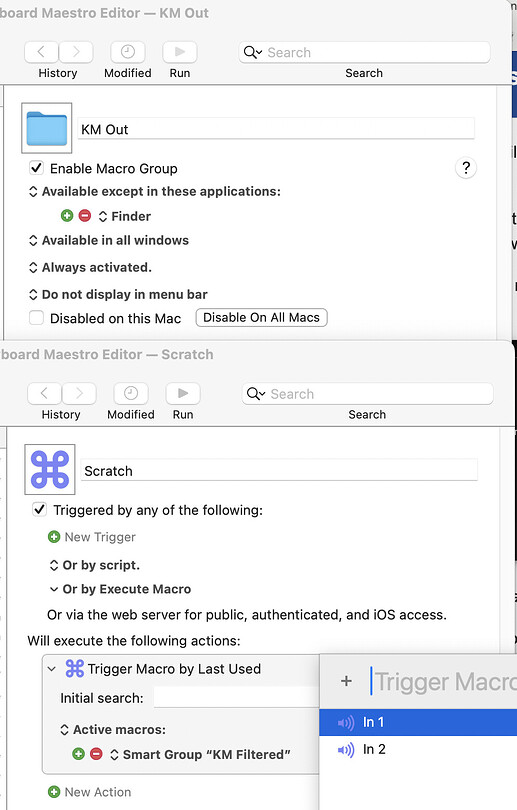
Task: Click the Initial search text field
Action: (237, 698)
